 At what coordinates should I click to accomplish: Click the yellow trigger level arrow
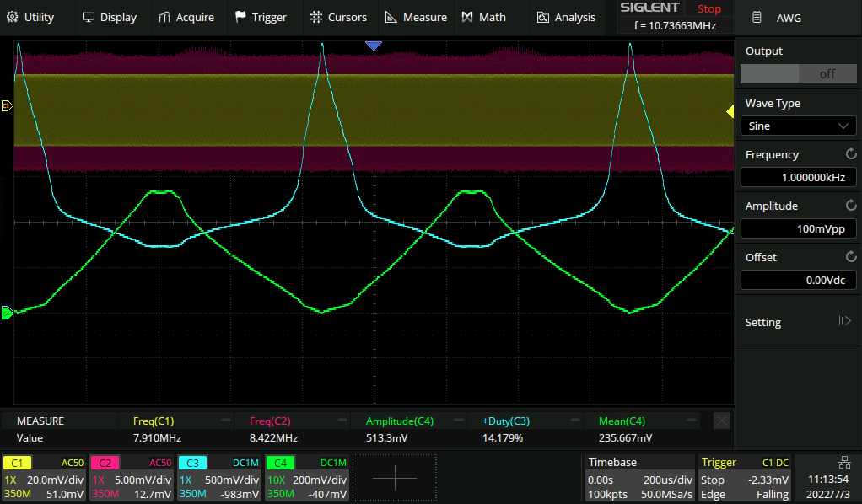pos(730,112)
